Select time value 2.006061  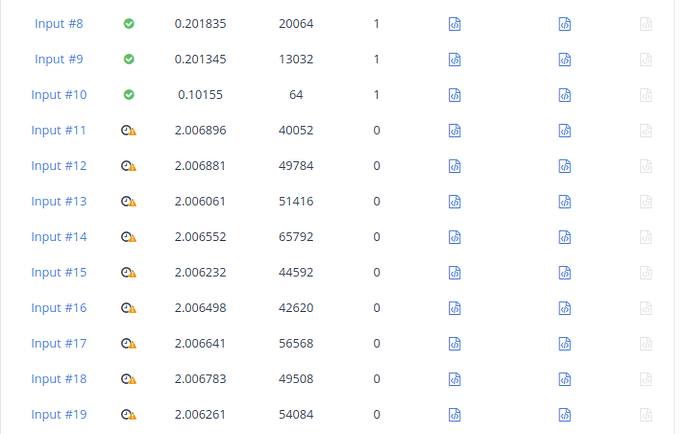click(200, 202)
